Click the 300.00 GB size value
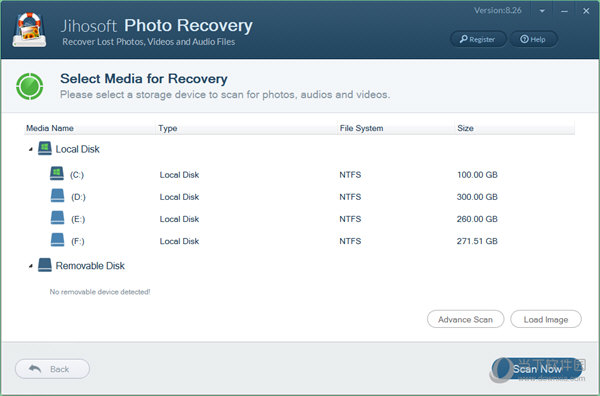The width and height of the screenshot is (600, 396). 477,197
